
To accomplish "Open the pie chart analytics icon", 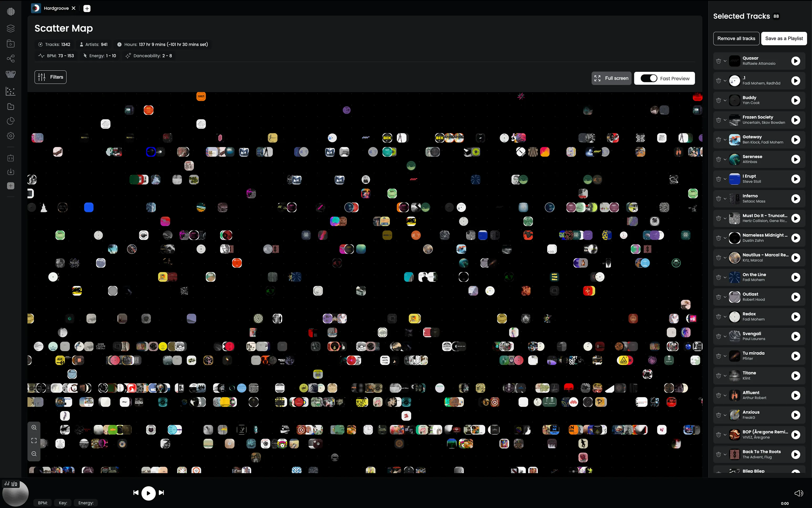I will tap(11, 121).
